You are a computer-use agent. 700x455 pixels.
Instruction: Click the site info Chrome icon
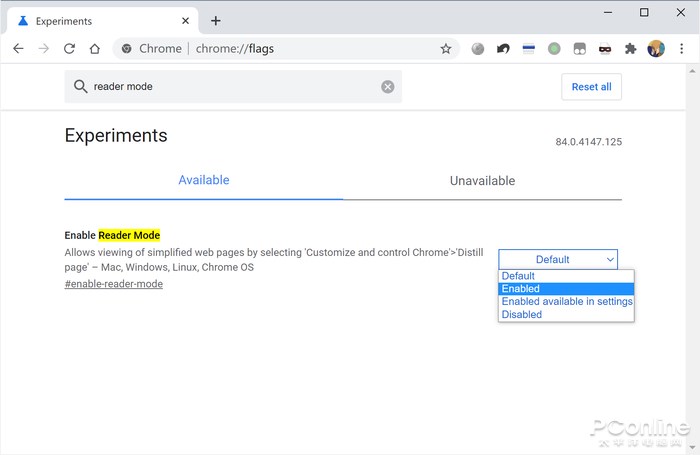coord(126,49)
